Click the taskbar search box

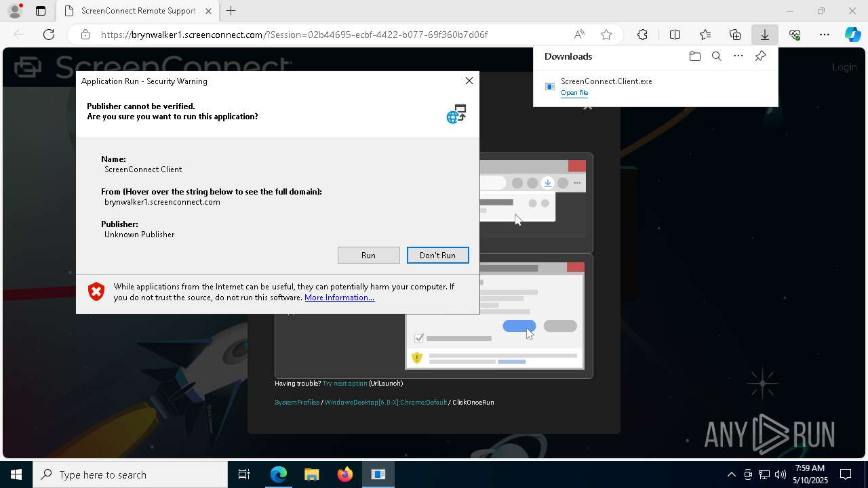pyautogui.click(x=130, y=474)
